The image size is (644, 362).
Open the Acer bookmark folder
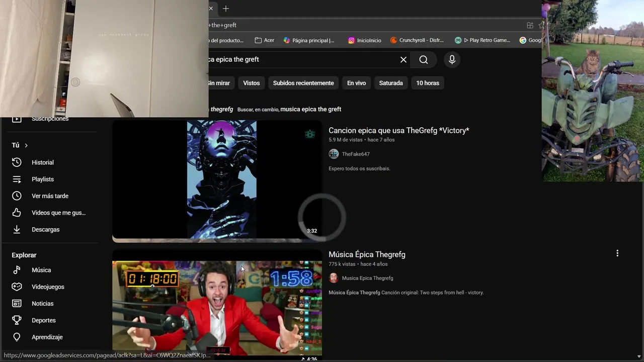coord(264,40)
